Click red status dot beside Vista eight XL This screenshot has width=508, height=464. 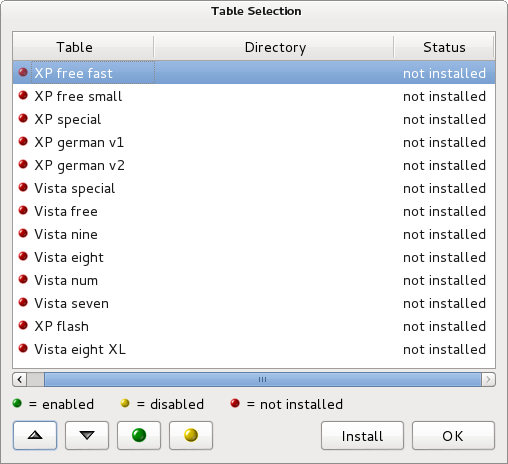pyautogui.click(x=23, y=348)
